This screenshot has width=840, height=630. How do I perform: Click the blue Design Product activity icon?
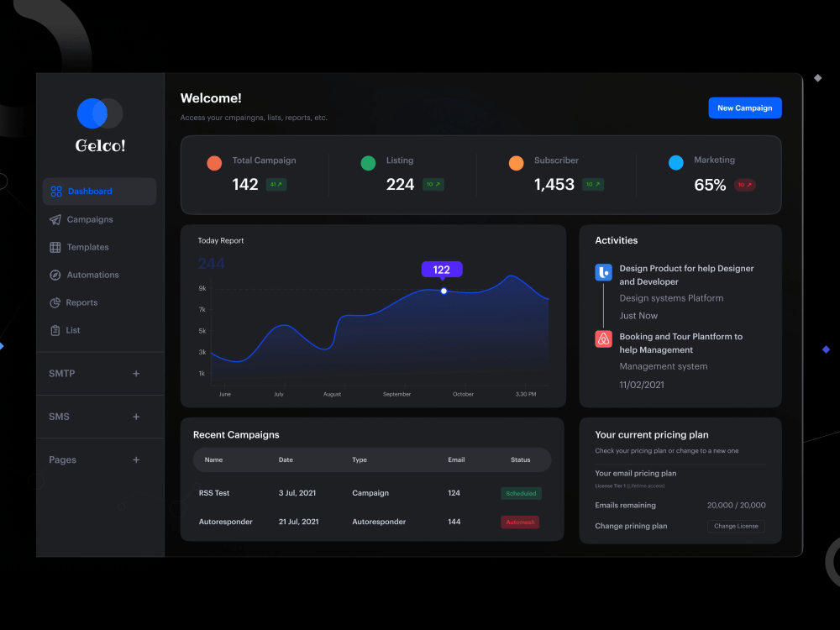(604, 272)
